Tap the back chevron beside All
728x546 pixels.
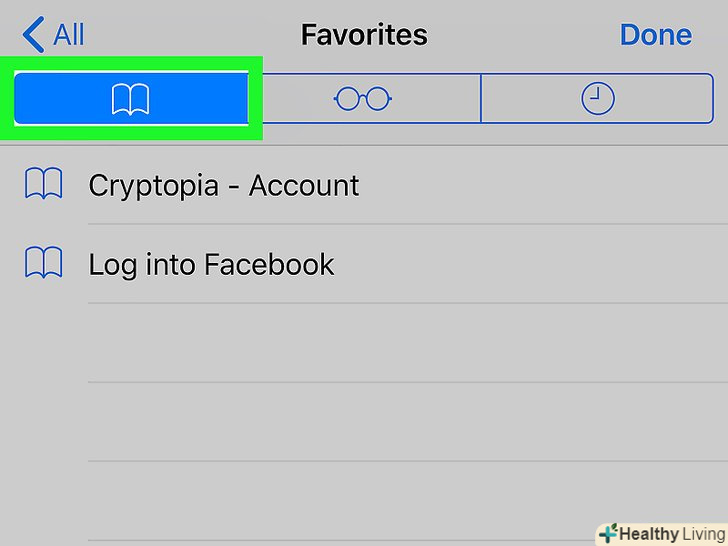[x=33, y=35]
